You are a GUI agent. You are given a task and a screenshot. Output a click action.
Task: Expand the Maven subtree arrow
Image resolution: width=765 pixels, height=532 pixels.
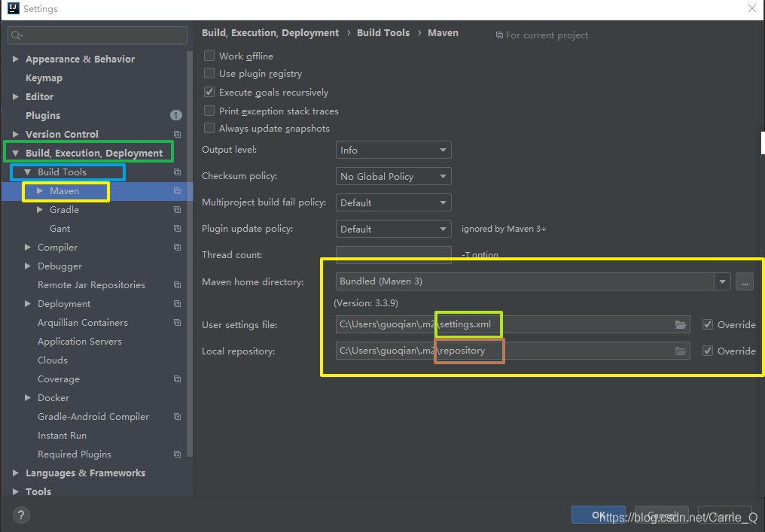point(40,190)
